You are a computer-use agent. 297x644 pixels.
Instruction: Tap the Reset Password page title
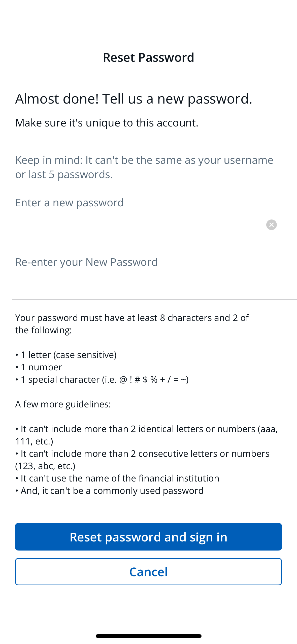coord(148,57)
